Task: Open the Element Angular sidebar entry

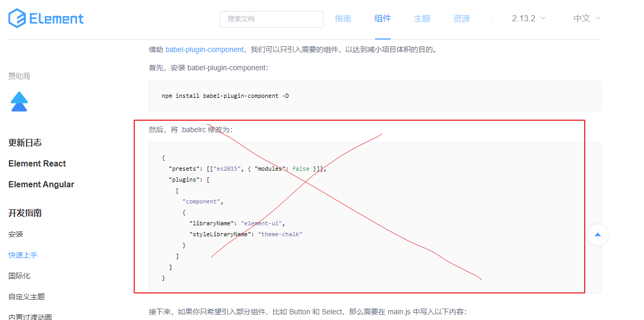Action: pyautogui.click(x=41, y=184)
